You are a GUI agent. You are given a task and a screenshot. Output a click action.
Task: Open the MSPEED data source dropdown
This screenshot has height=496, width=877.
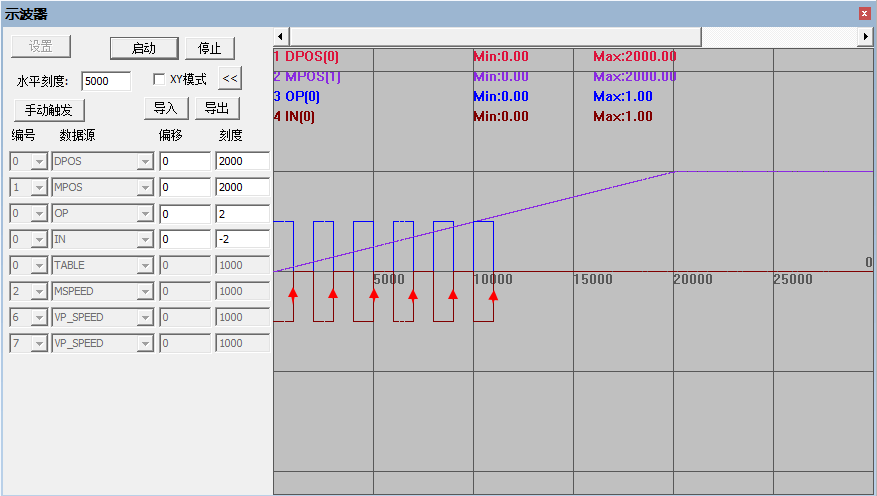(x=145, y=291)
